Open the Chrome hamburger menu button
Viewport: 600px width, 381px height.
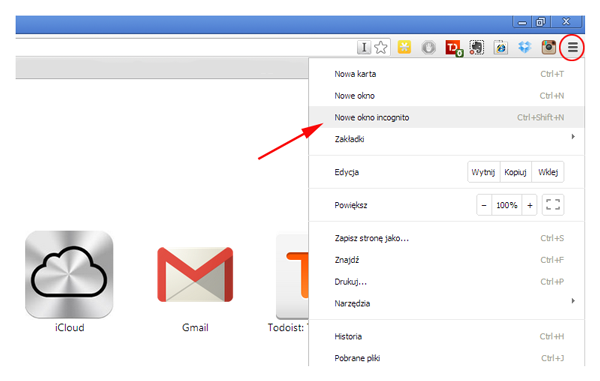[572, 47]
